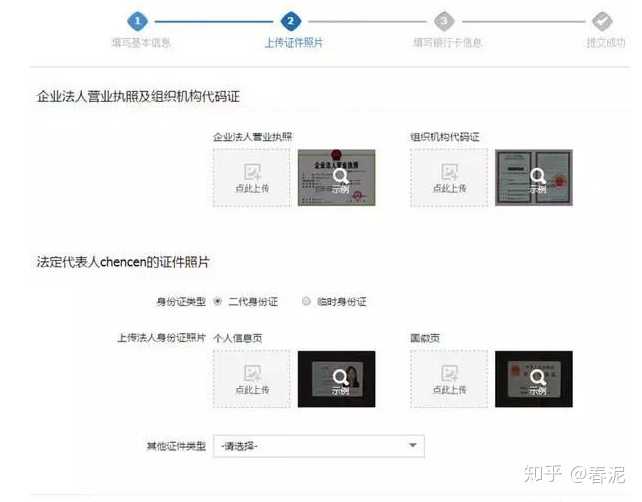
Task: View 企业法人营业执照 example thumbnail
Action: pos(337,178)
